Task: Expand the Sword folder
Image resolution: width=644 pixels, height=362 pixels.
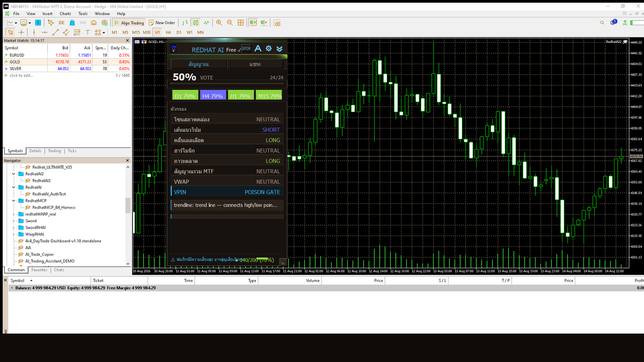Action: tap(14, 221)
